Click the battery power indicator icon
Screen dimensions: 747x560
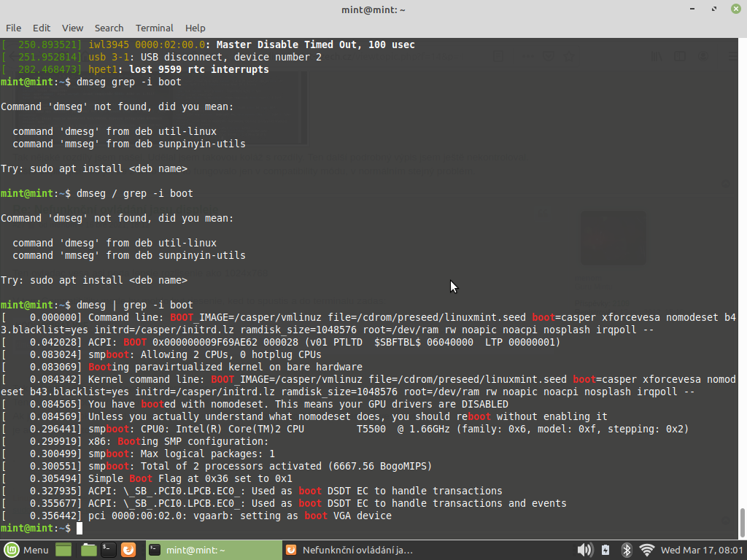click(605, 550)
